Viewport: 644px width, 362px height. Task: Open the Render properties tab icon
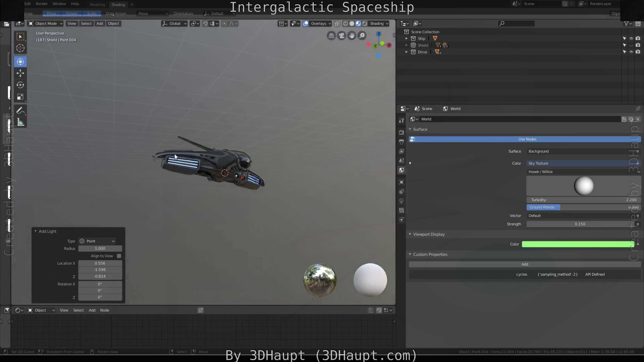click(x=401, y=132)
